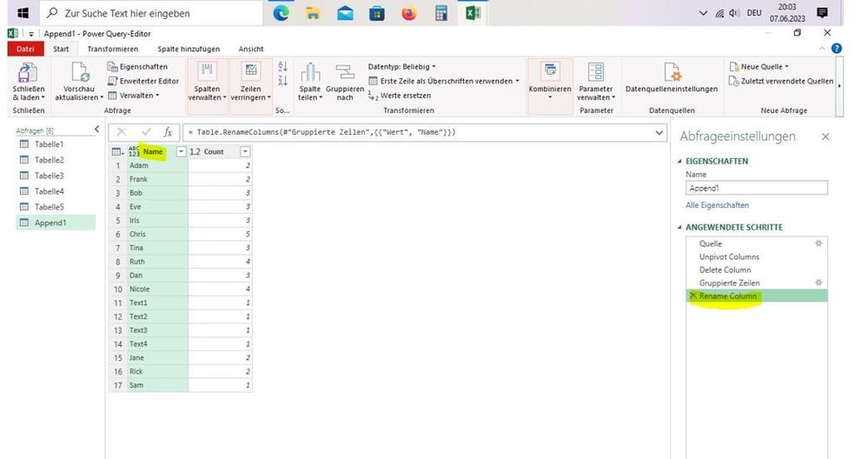
Task: Select query Tabelle4
Action: tap(49, 191)
